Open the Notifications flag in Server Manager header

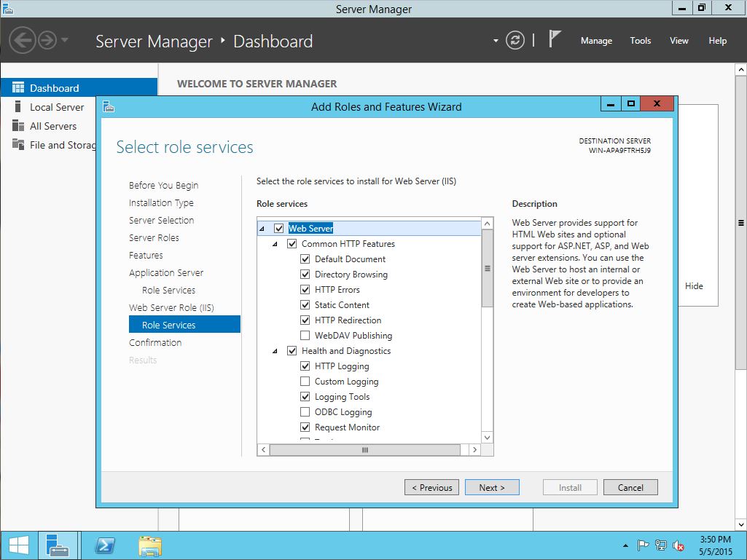[x=554, y=39]
